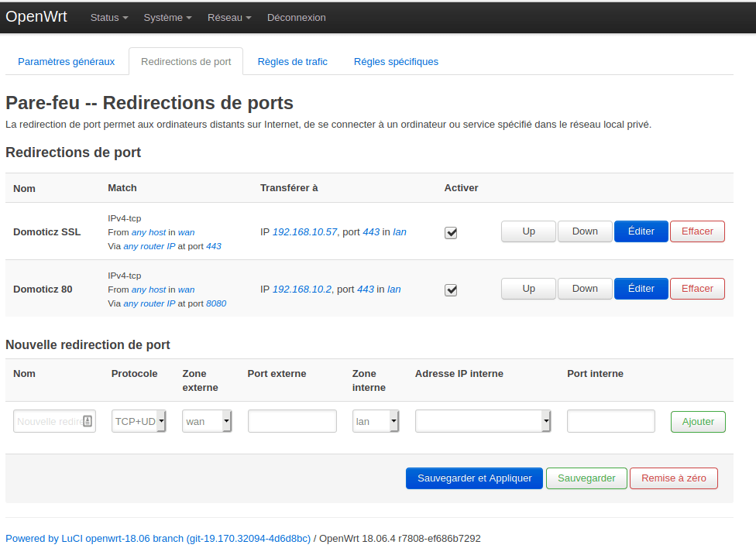Click the 192.168.10.2 IP text

pyautogui.click(x=302, y=289)
